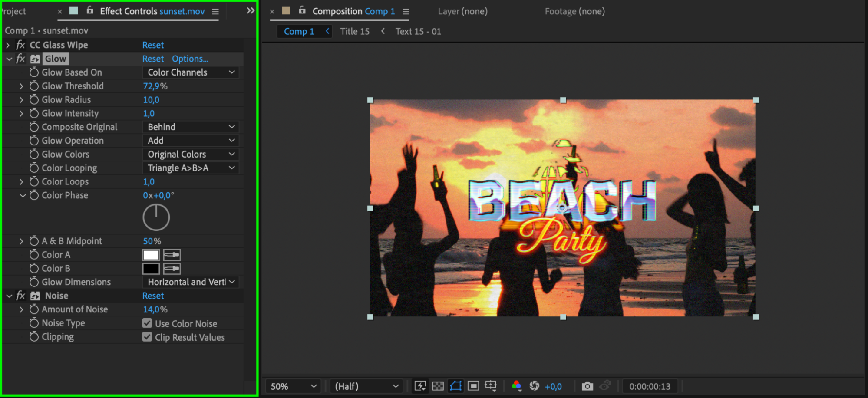Open the Effect Controls panel menu

pos(215,11)
